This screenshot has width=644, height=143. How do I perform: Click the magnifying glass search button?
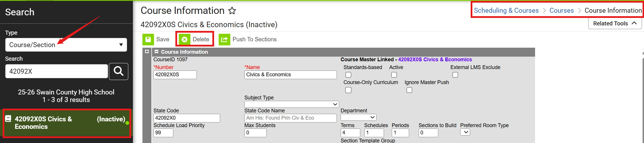pos(118,71)
